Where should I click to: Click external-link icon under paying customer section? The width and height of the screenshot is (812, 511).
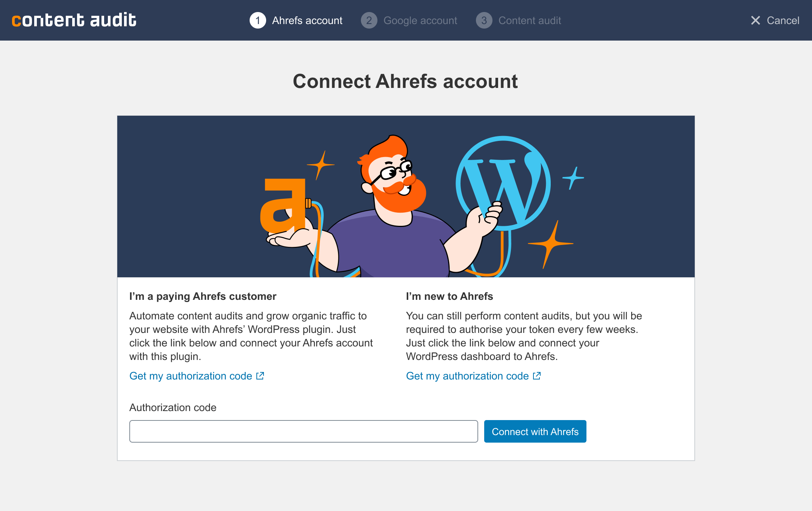260,376
